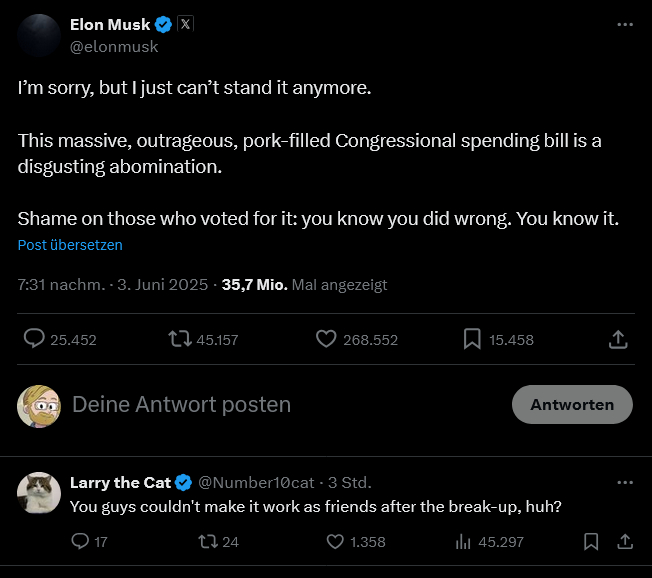This screenshot has width=652, height=578.
Task: Repost Larry the Cat's reply
Action: coord(208,541)
